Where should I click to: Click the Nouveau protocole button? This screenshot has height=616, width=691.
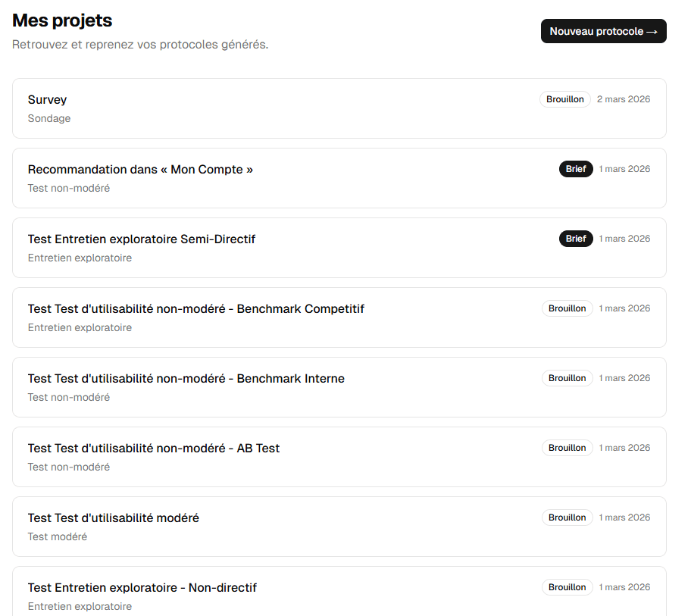[603, 31]
